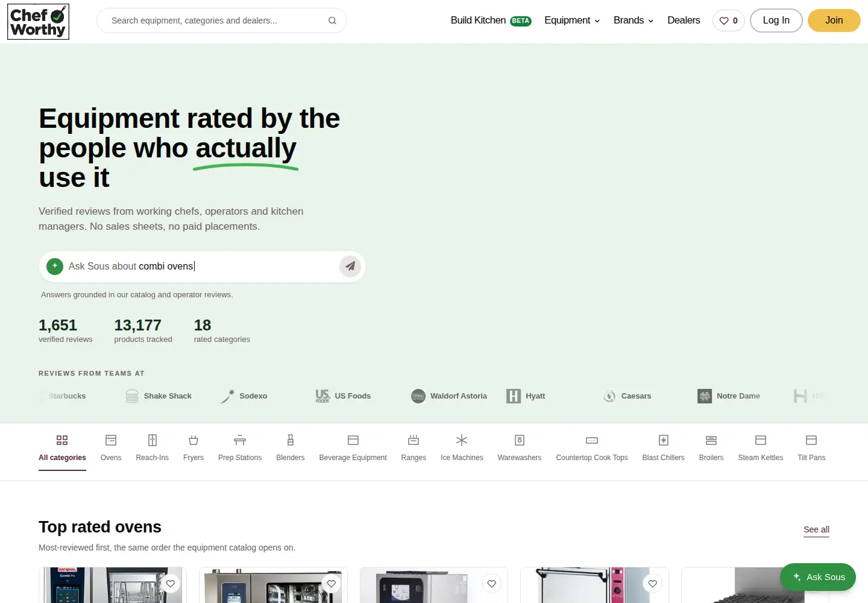Select the Fryers category
The image size is (868, 603).
coord(193,448)
